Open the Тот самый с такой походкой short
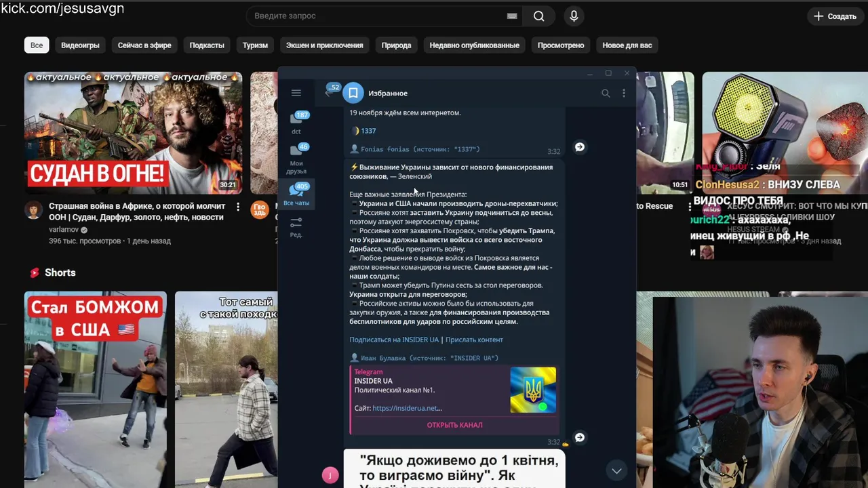 tap(226, 390)
